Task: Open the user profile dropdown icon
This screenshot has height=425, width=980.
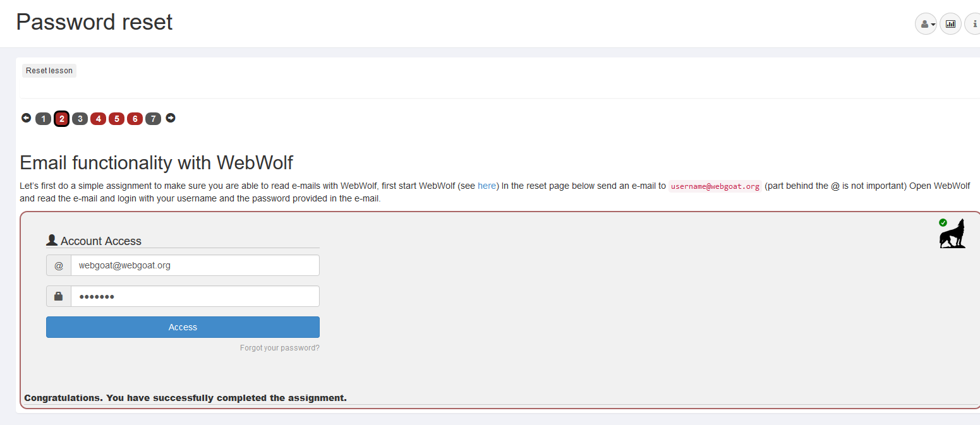Action: point(926,24)
